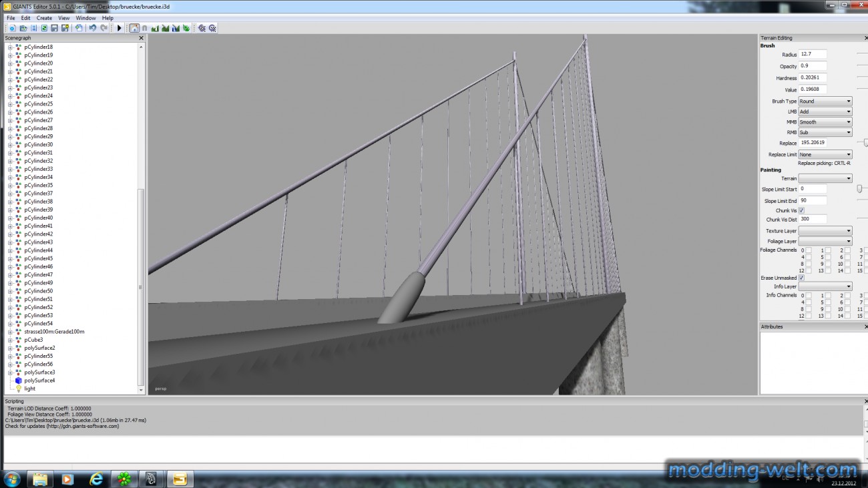Open Windows Explorer from the taskbar
The height and width of the screenshot is (488, 868).
tap(40, 479)
